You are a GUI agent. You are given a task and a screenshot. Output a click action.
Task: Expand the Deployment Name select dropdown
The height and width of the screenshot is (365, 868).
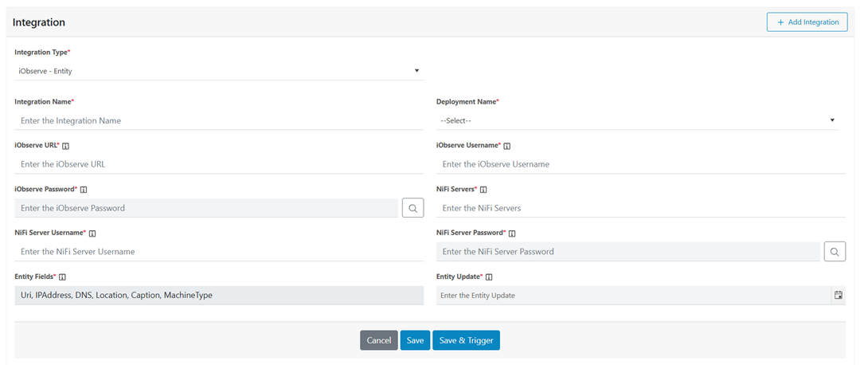(637, 120)
